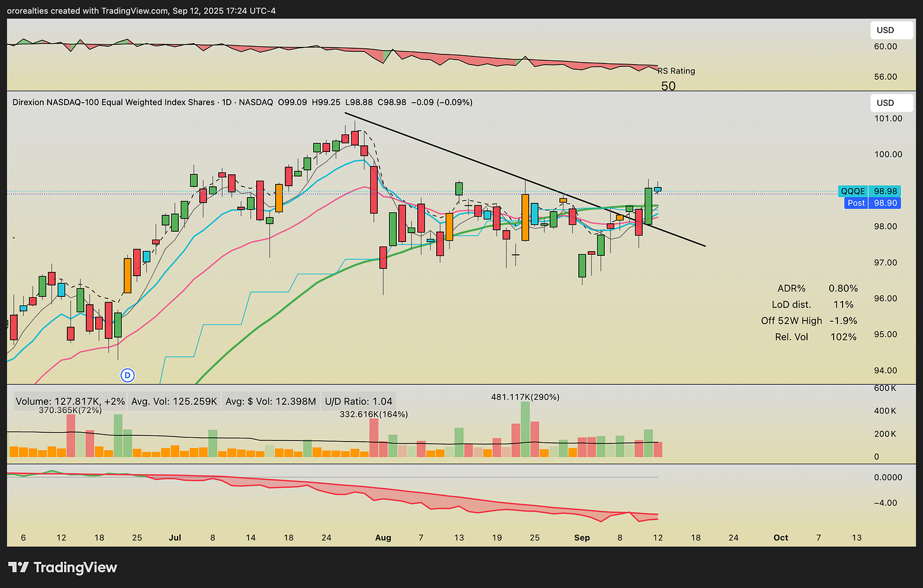Click the LoD dist. value 11%
Image resolution: width=923 pixels, height=588 pixels.
point(844,305)
